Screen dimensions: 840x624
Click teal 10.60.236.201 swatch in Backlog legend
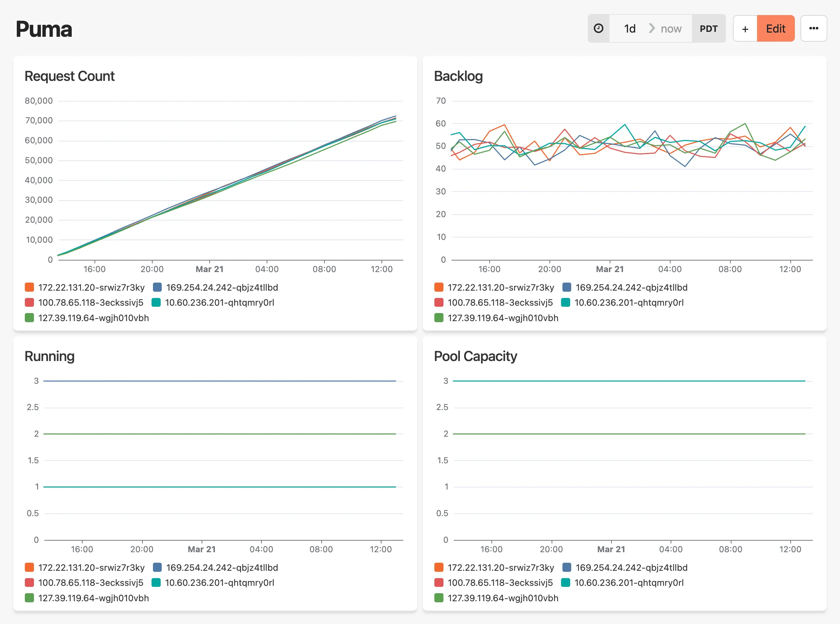click(566, 303)
